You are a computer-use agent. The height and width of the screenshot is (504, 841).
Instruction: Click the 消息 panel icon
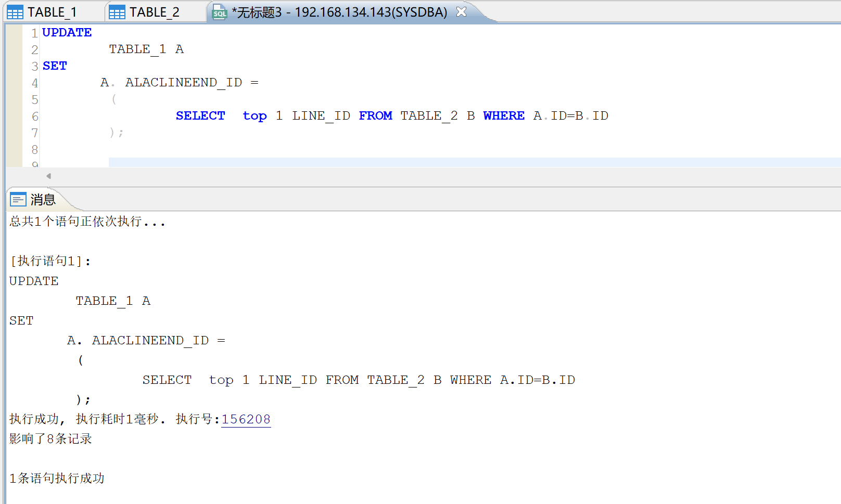18,200
